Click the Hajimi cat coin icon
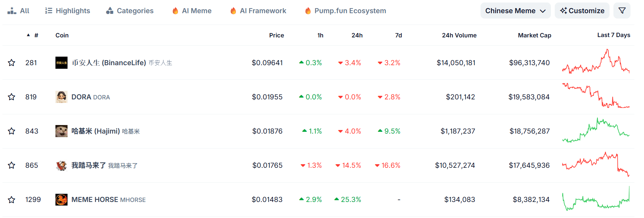 pyautogui.click(x=61, y=131)
